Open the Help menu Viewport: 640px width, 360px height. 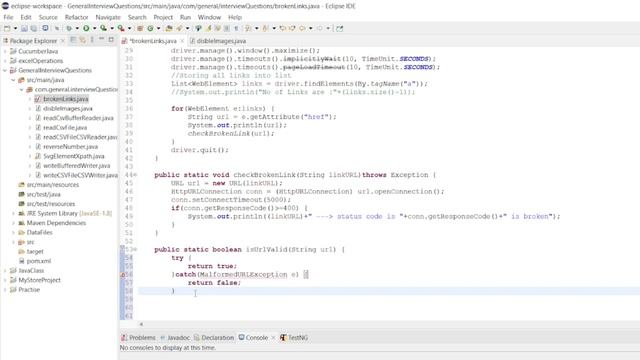click(x=235, y=17)
